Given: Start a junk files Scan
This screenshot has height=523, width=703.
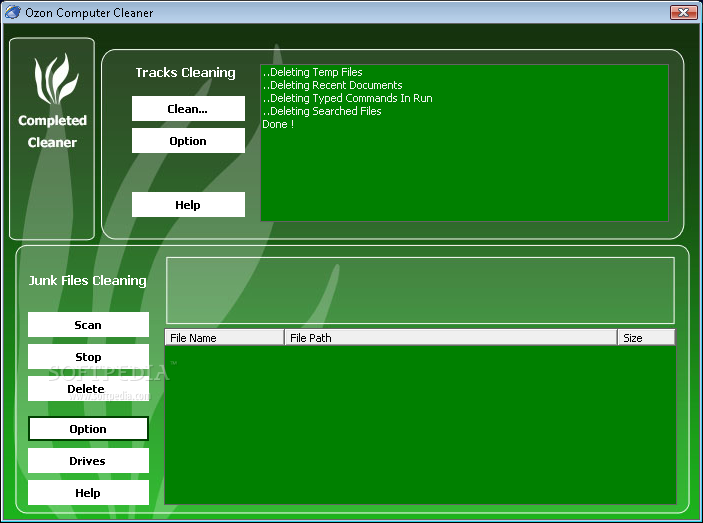Looking at the screenshot, I should (x=88, y=324).
